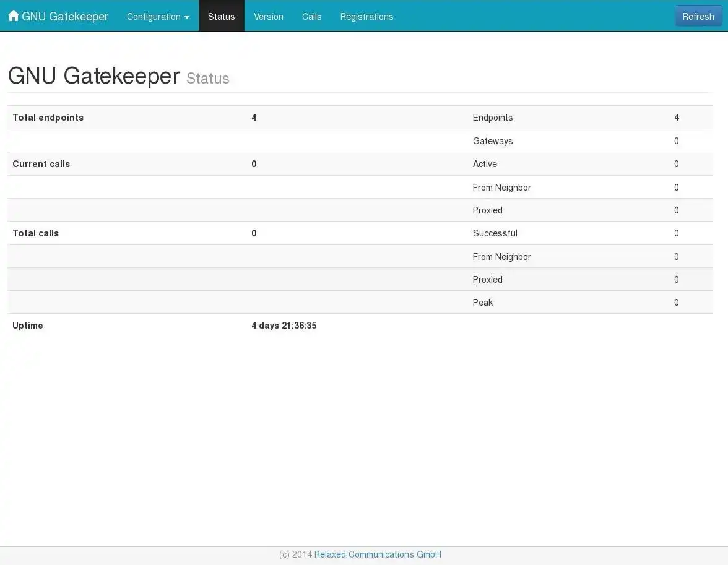728x565 pixels.
Task: Select the Total endpoints label
Action: [x=48, y=118]
